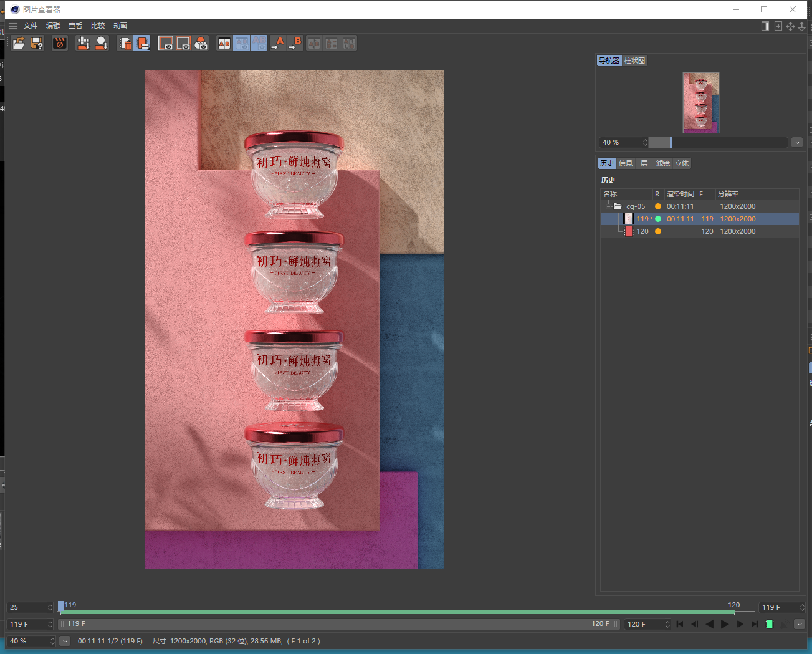Click the RGB circles channel display icon
This screenshot has height=654, width=812.
(x=201, y=43)
